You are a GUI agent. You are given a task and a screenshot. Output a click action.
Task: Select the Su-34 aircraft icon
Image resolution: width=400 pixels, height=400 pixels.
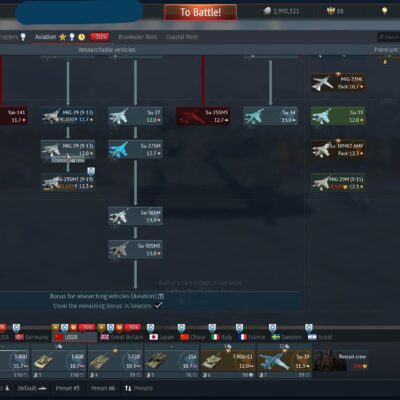[x=254, y=116]
